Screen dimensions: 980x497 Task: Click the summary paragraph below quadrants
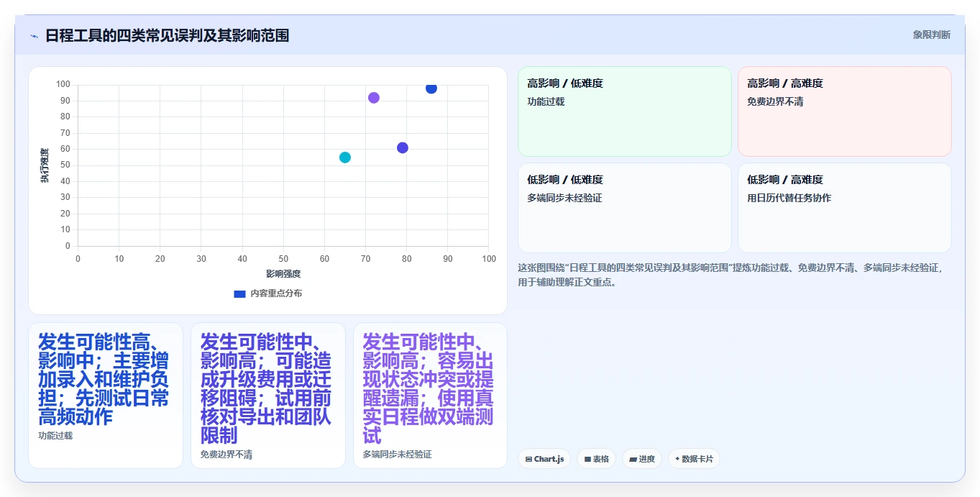coord(731,275)
